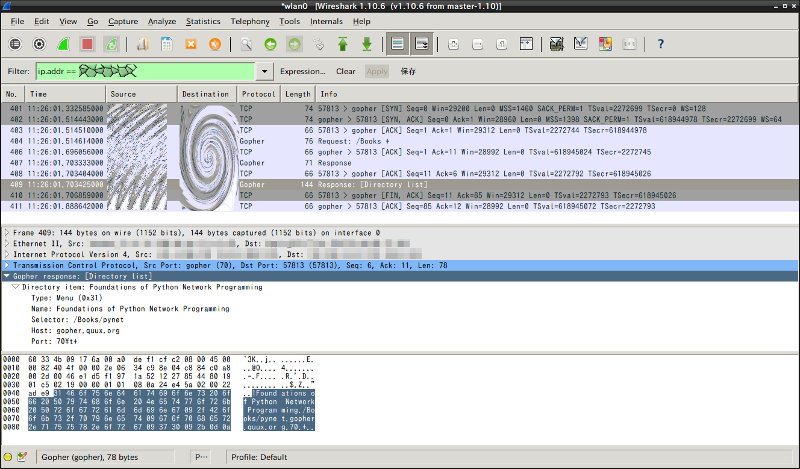Image resolution: width=800 pixels, height=469 pixels.
Task: Click the Apply filter button
Action: click(x=377, y=71)
